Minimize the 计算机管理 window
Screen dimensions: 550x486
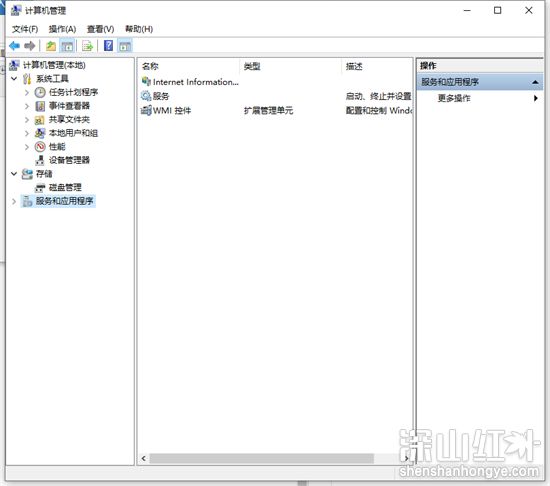467,11
